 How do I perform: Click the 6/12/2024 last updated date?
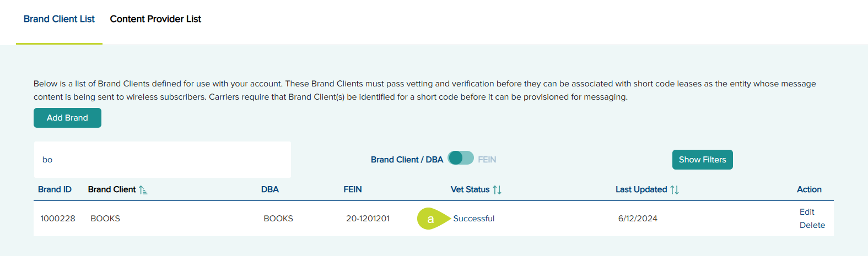click(x=638, y=219)
